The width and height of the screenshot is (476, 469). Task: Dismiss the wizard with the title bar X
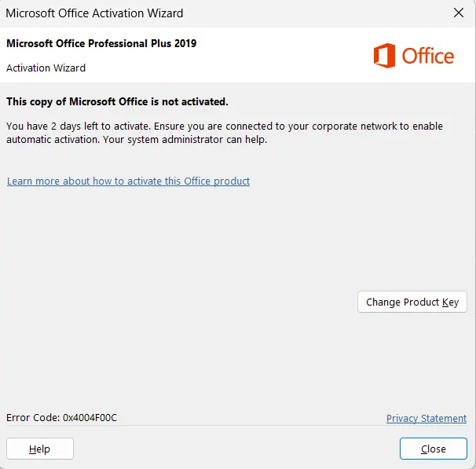(459, 13)
